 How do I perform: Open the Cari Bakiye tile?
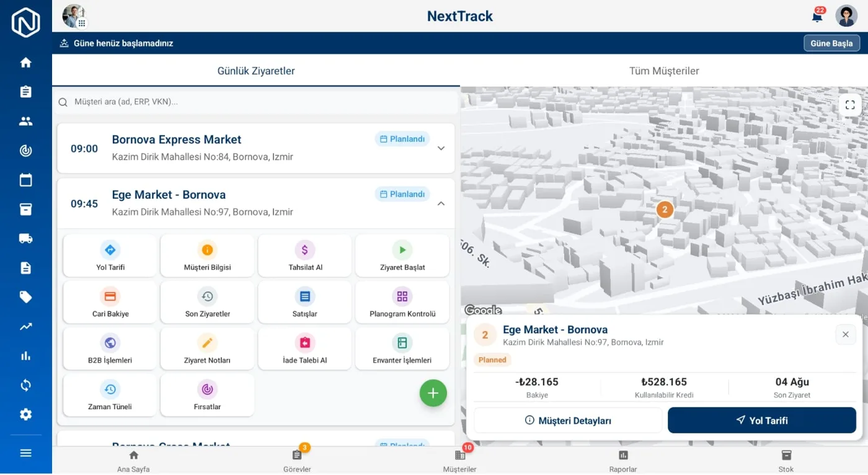[110, 302]
